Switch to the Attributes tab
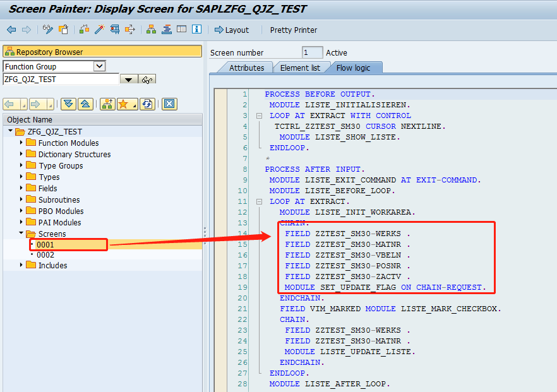The height and width of the screenshot is (392, 557). click(x=246, y=68)
